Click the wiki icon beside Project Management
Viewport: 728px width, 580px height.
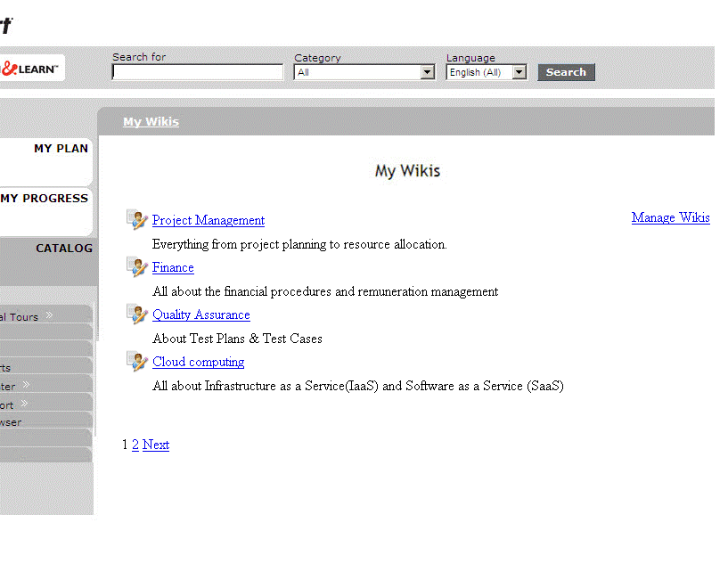[x=137, y=220]
